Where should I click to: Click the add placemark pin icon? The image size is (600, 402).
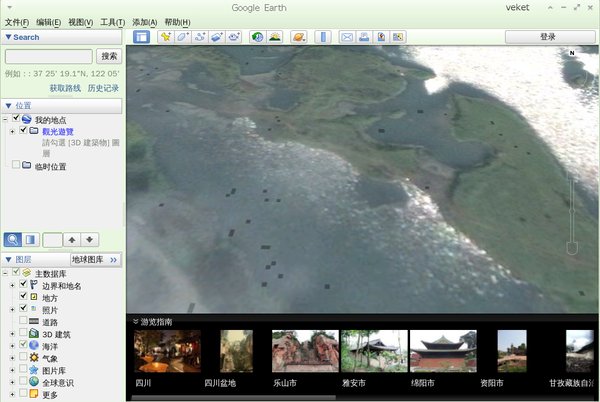pyautogui.click(x=167, y=37)
